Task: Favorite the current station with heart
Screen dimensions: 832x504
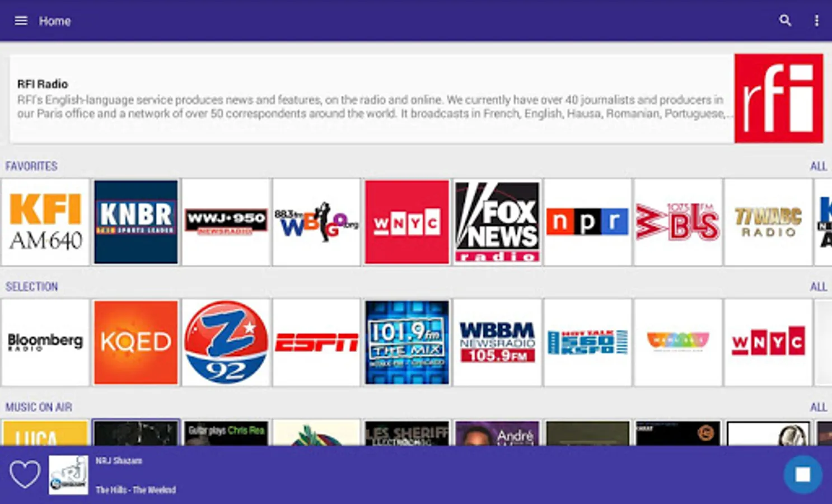Action: (25, 474)
